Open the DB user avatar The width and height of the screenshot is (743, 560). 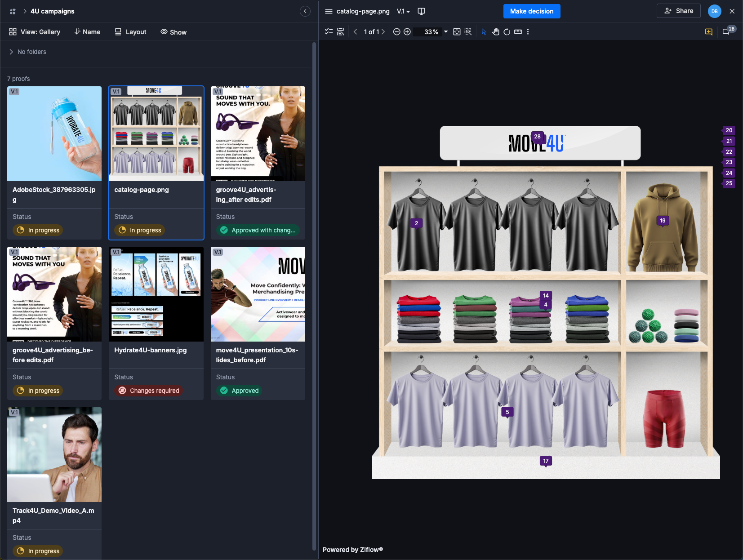coord(714,11)
